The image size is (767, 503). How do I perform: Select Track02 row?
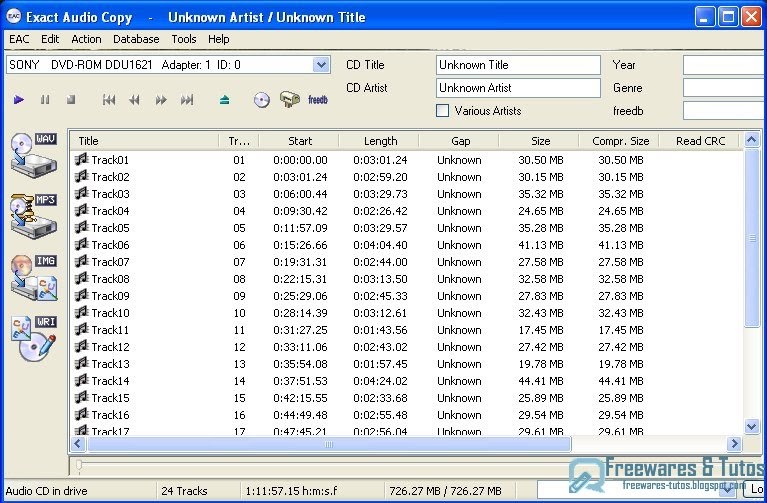click(406, 177)
